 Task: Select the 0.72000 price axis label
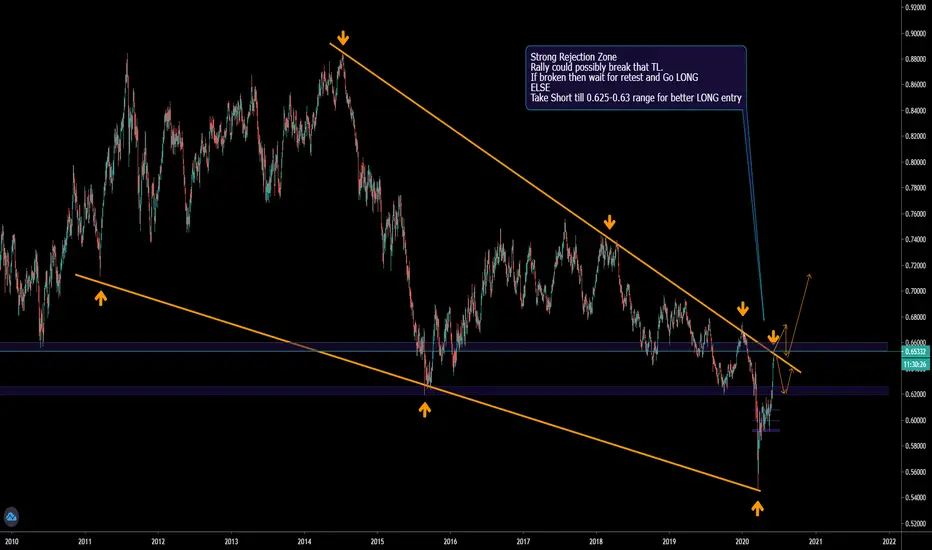[916, 265]
